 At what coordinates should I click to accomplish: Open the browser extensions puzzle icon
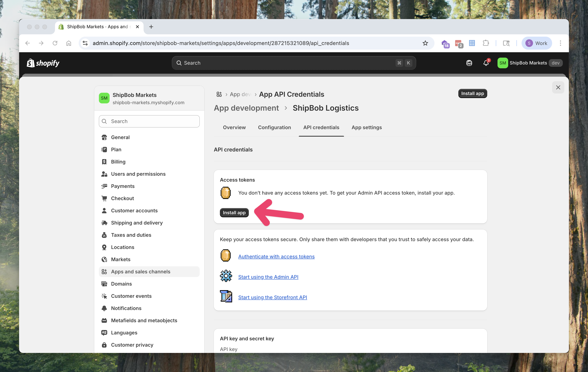[485, 43]
